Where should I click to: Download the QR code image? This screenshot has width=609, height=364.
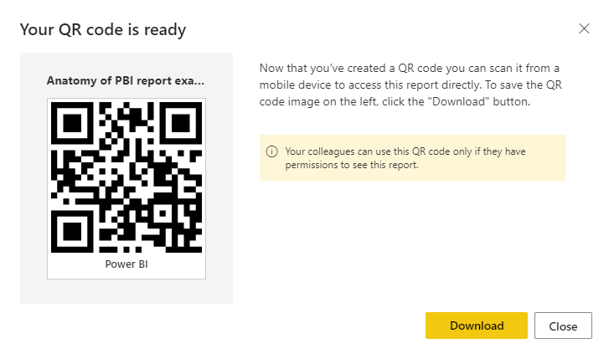(x=477, y=326)
